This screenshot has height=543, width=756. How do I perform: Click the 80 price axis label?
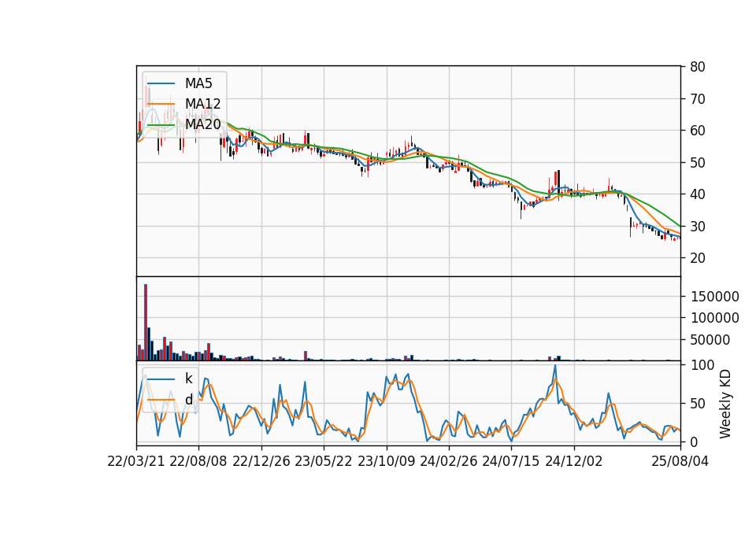coord(697,67)
